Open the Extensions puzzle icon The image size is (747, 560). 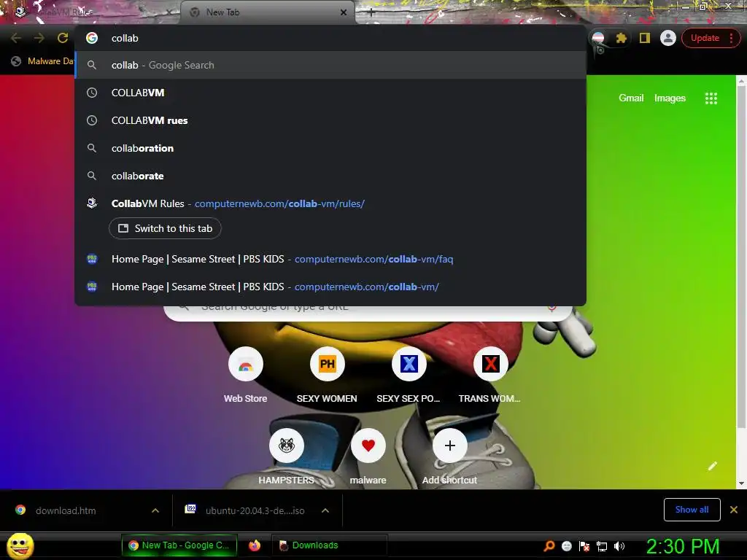pyautogui.click(x=622, y=38)
